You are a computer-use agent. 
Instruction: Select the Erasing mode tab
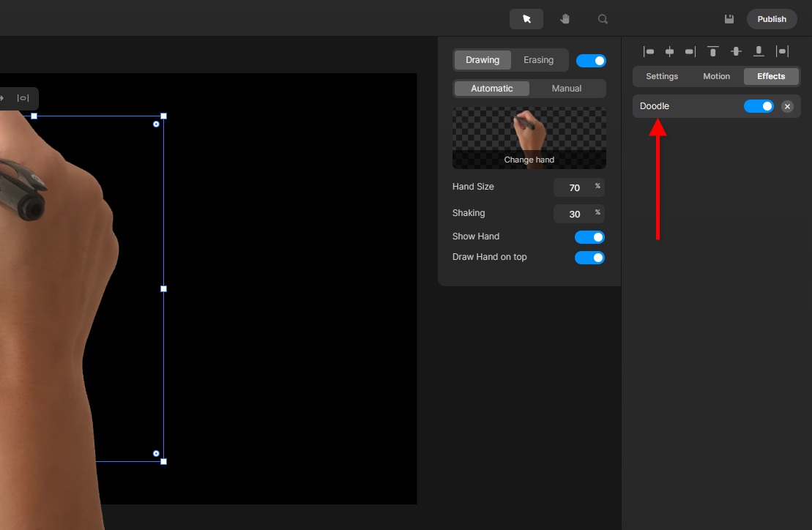tap(539, 60)
